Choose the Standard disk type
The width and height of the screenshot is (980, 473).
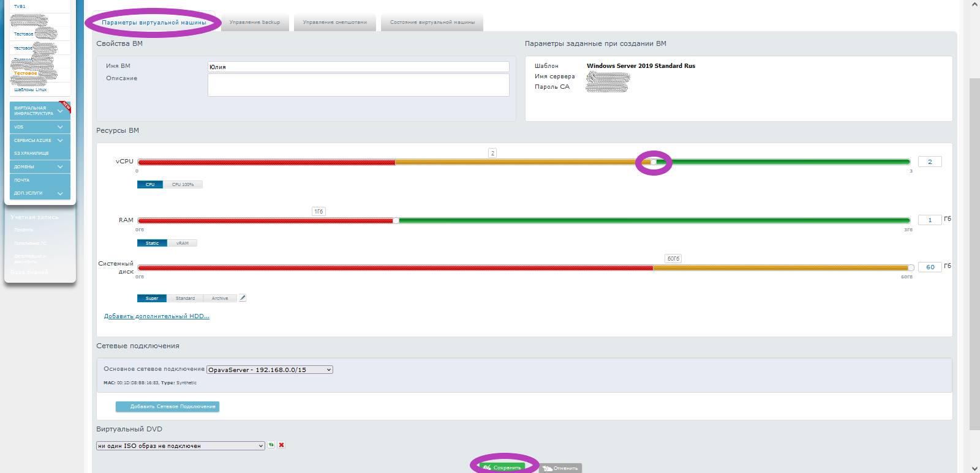(x=185, y=298)
